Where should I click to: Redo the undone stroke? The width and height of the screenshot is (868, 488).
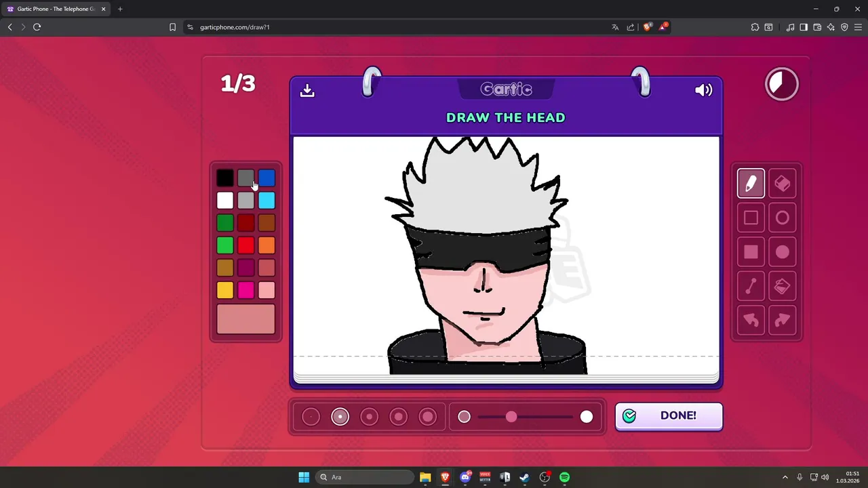[782, 321]
